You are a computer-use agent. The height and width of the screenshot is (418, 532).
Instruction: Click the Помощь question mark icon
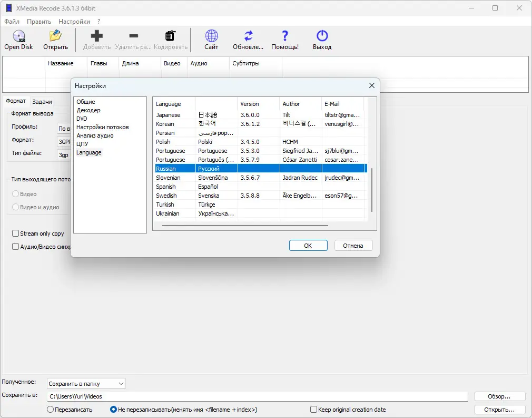(x=285, y=36)
